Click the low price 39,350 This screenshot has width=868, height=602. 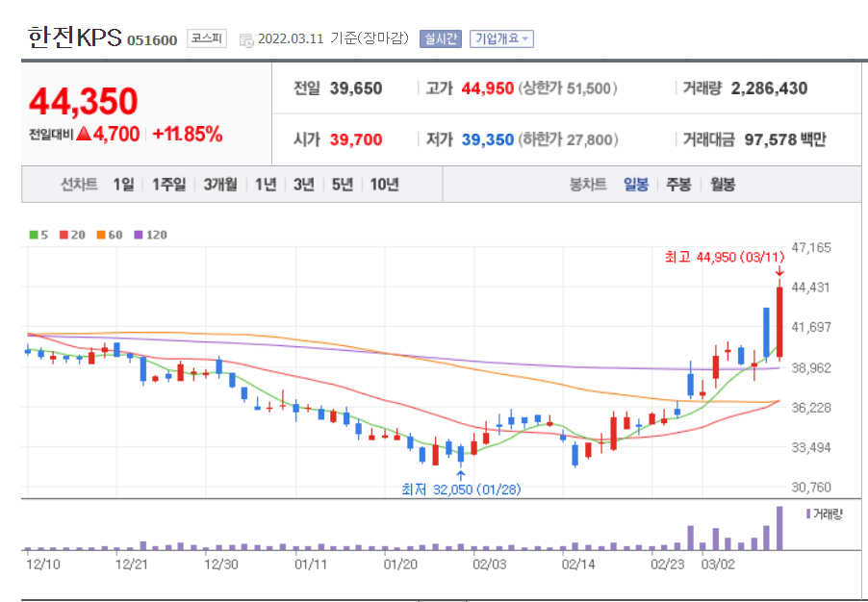coord(488,139)
